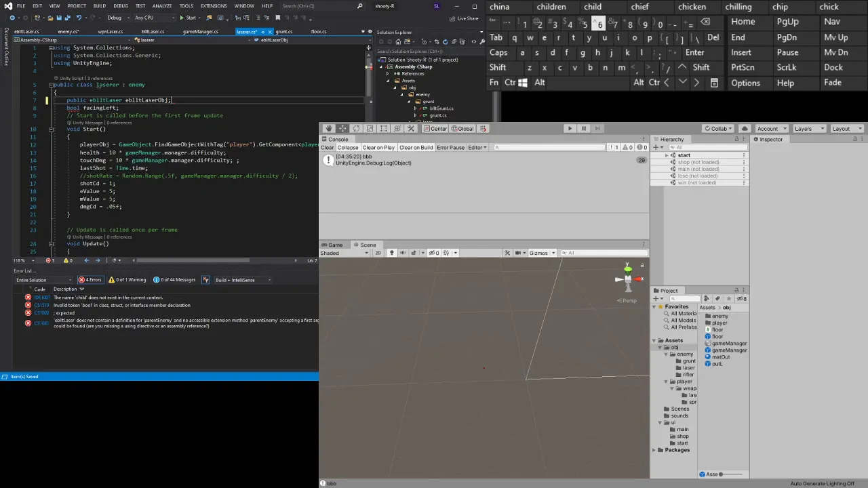Viewport: 868px width, 488px height.
Task: Open the ANALYZE menu
Action: [162, 5]
